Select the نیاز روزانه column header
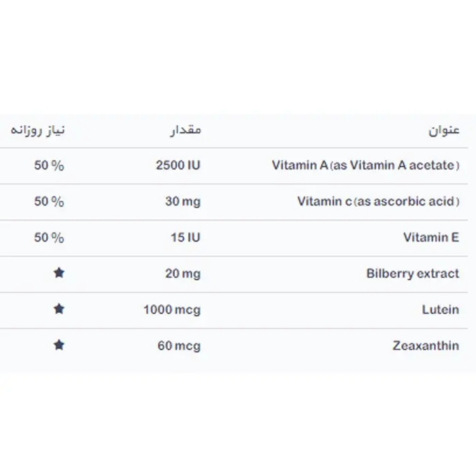 pos(37,131)
